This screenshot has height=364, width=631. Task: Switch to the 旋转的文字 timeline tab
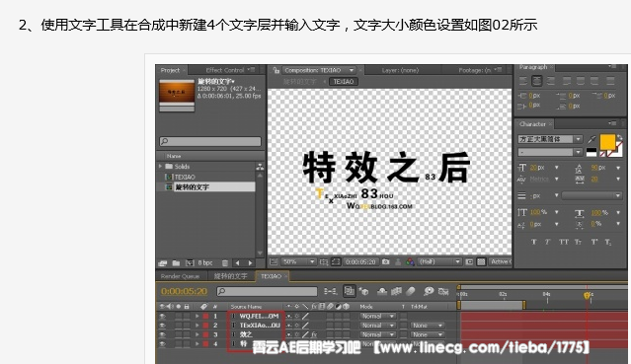230,276
